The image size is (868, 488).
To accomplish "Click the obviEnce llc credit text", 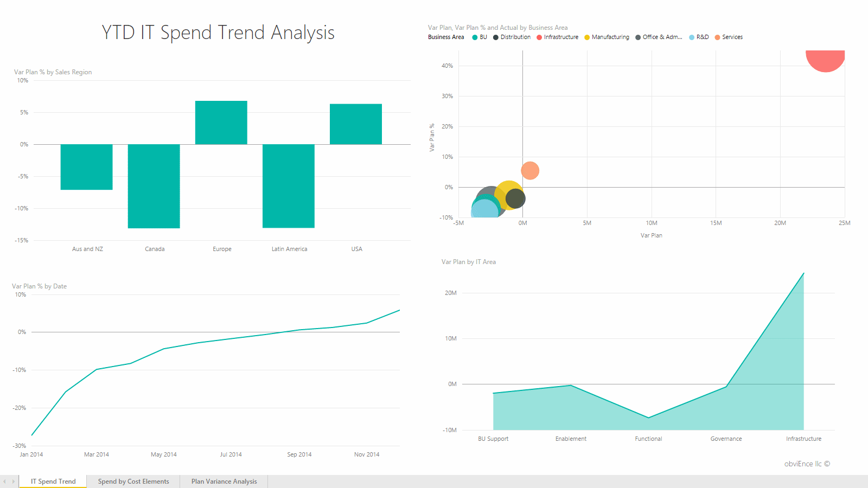I will [807, 464].
